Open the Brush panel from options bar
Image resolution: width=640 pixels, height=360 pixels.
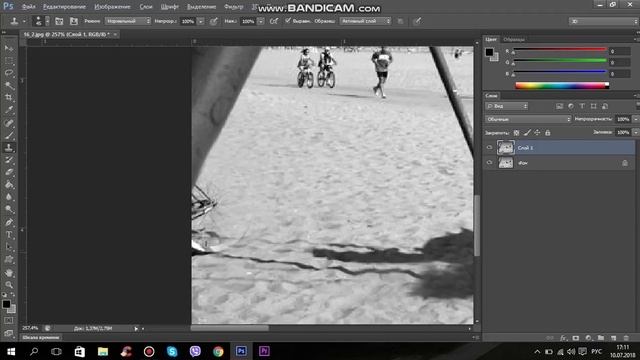pos(59,21)
